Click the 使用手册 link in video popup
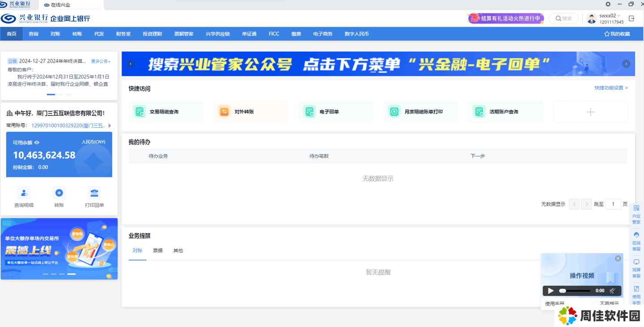Viewport: 644px width, 327px height. click(555, 304)
